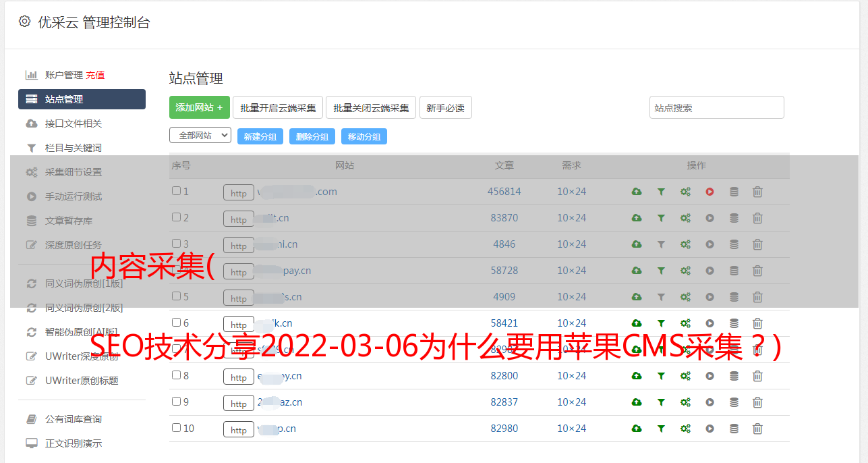Click the 批量关闭云端采集 button
The height and width of the screenshot is (463, 868).
371,107
